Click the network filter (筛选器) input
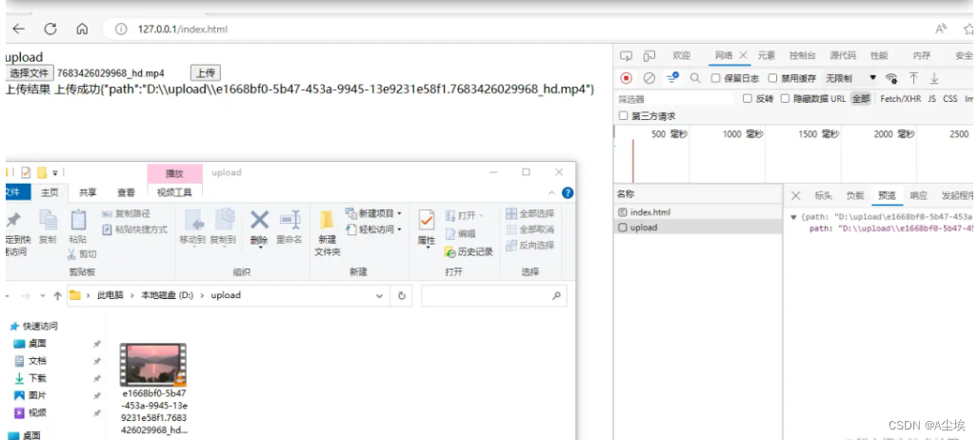 [x=675, y=99]
